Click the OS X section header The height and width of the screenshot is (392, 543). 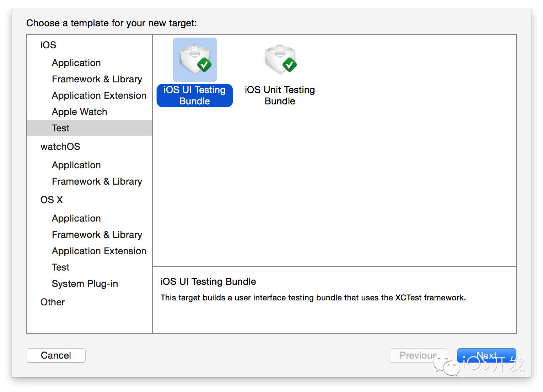[x=52, y=200]
